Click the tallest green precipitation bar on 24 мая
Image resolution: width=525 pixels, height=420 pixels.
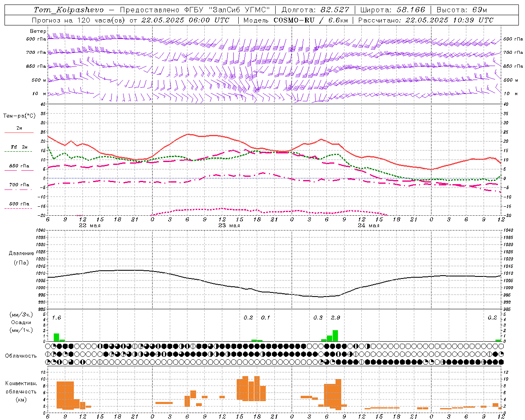(x=335, y=336)
